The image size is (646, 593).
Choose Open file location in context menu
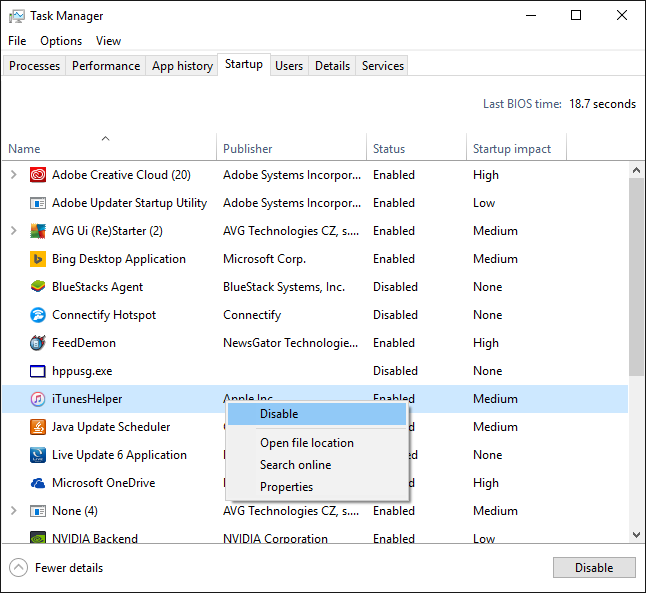(317, 443)
